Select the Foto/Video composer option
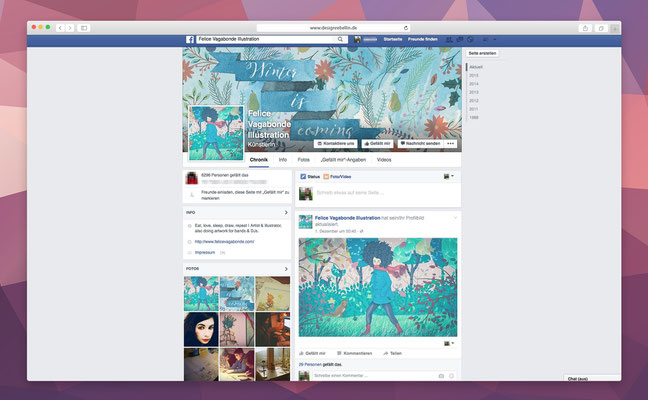The width and height of the screenshot is (648, 400). click(x=337, y=176)
